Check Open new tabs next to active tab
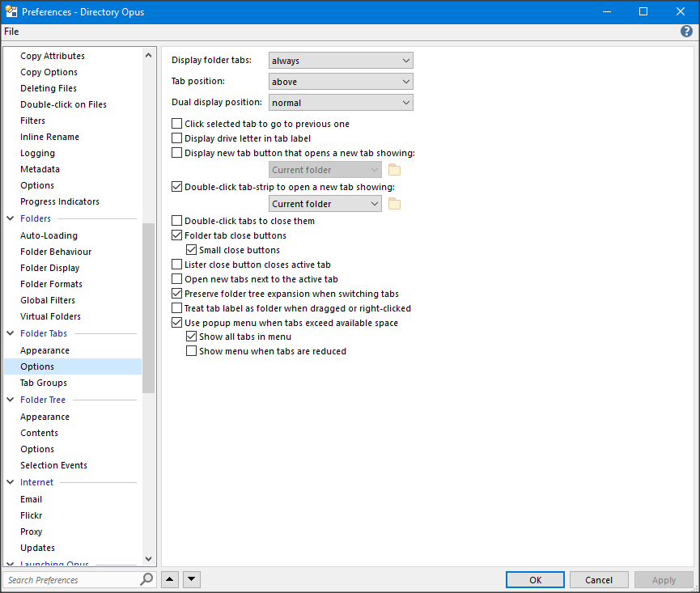Image resolution: width=700 pixels, height=593 pixels. click(176, 279)
